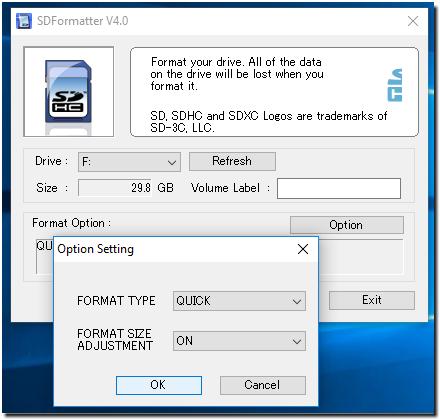Click the 'Format Option :' label
The width and height of the screenshot is (440, 419).
[x=72, y=223]
